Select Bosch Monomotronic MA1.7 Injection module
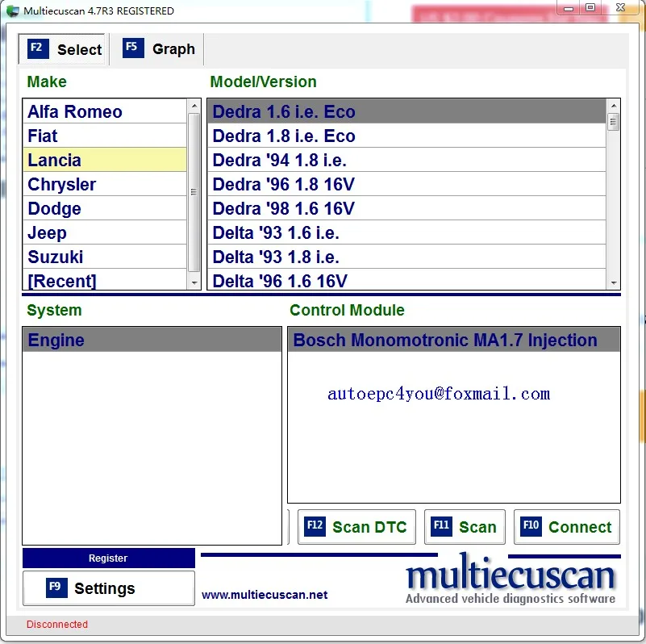646x644 pixels. point(454,340)
